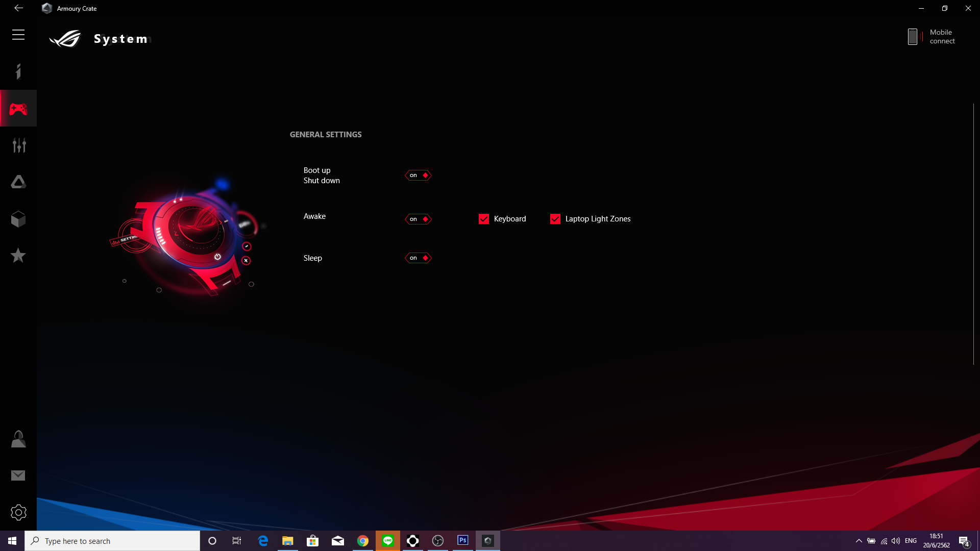
Task: Open File Explorer from the taskbar
Action: (x=288, y=541)
